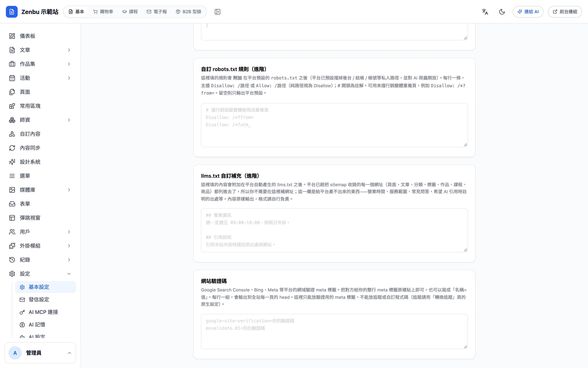Expand the 文章 submenu chevron
The width and height of the screenshot is (588, 368).
coord(69,50)
